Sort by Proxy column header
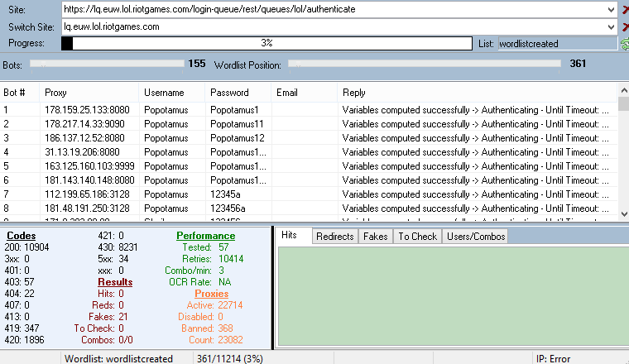 coord(89,93)
